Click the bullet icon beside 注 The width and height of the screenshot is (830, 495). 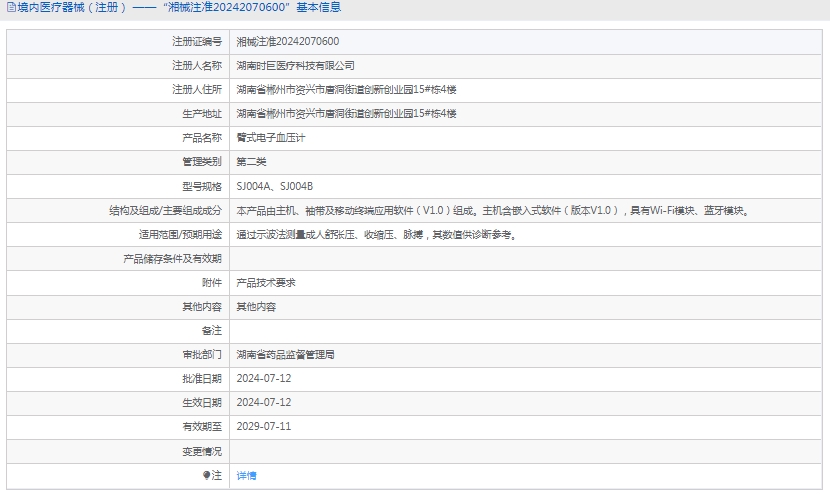[207, 476]
